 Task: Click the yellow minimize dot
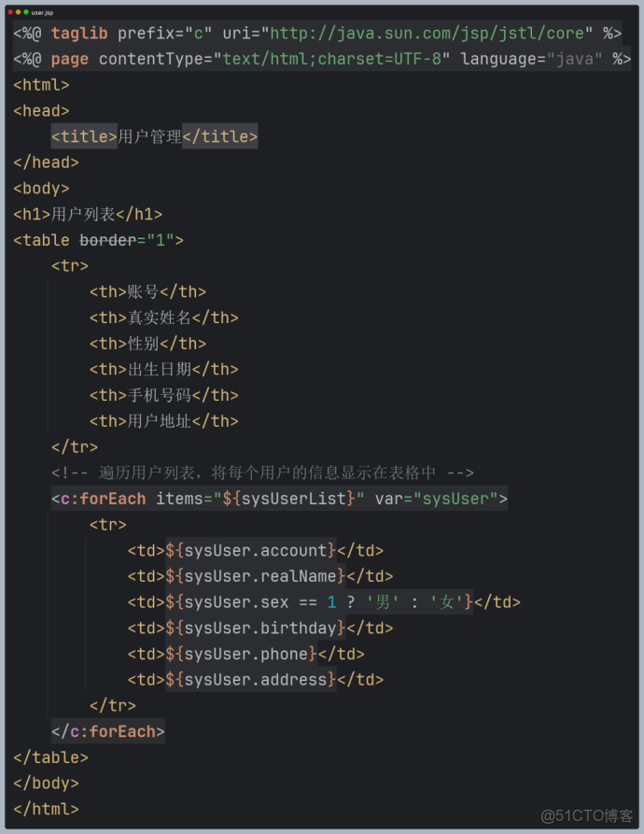coord(18,11)
